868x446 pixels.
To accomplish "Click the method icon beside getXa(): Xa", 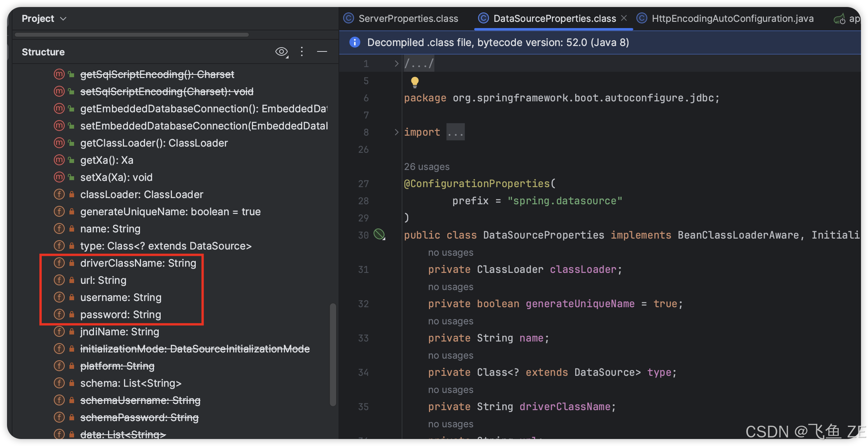I will click(x=59, y=160).
